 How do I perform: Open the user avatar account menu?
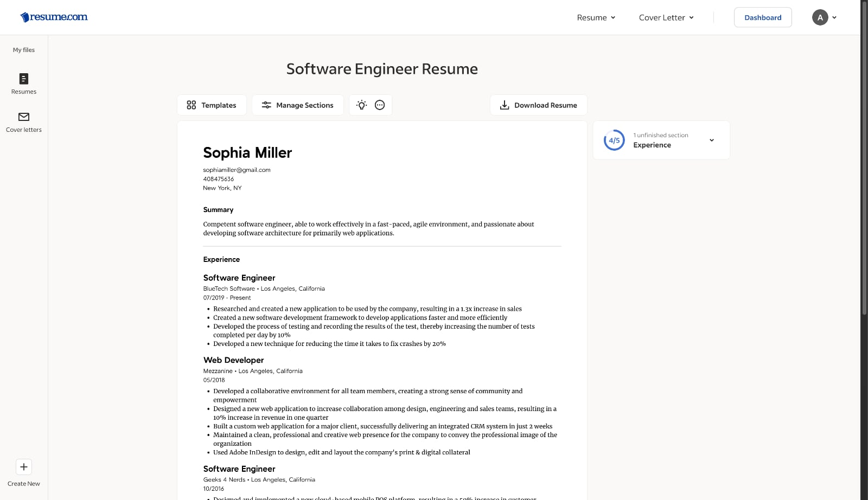coord(825,17)
